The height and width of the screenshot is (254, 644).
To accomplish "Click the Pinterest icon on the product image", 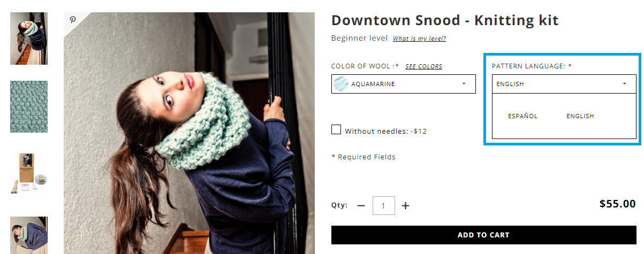I will pyautogui.click(x=73, y=20).
